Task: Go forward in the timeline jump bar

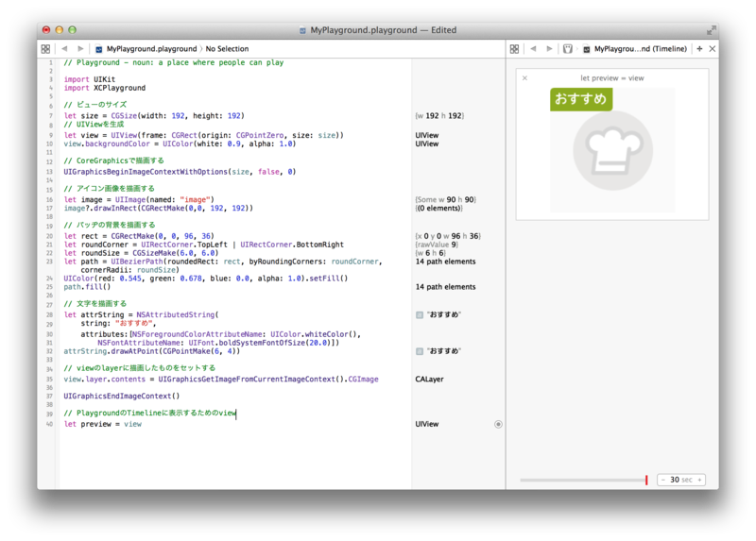Action: [x=549, y=49]
